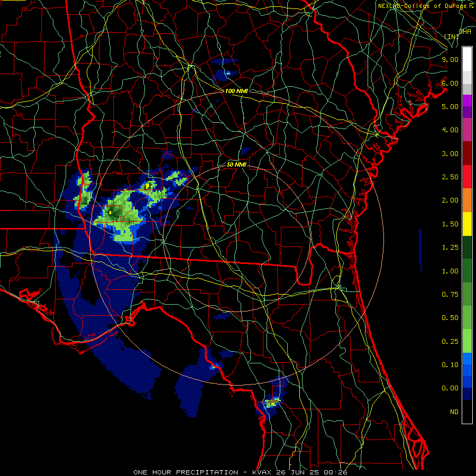Screen dimensions: 476x476
Task: Click the ONE HOUR PRECIPITATION title text
Action: 186,472
